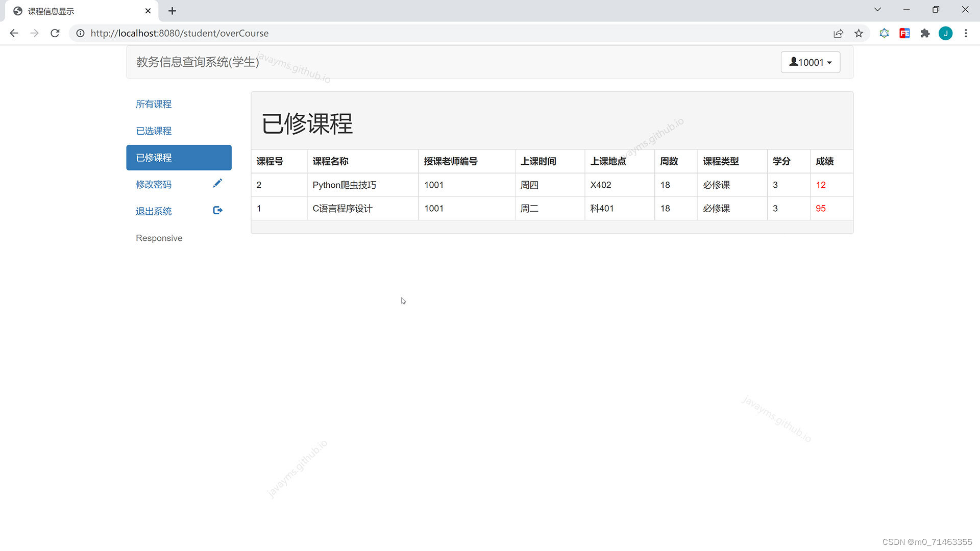Click the pencil icon beside 修改密码
Viewport: 980px width, 551px height.
click(218, 183)
